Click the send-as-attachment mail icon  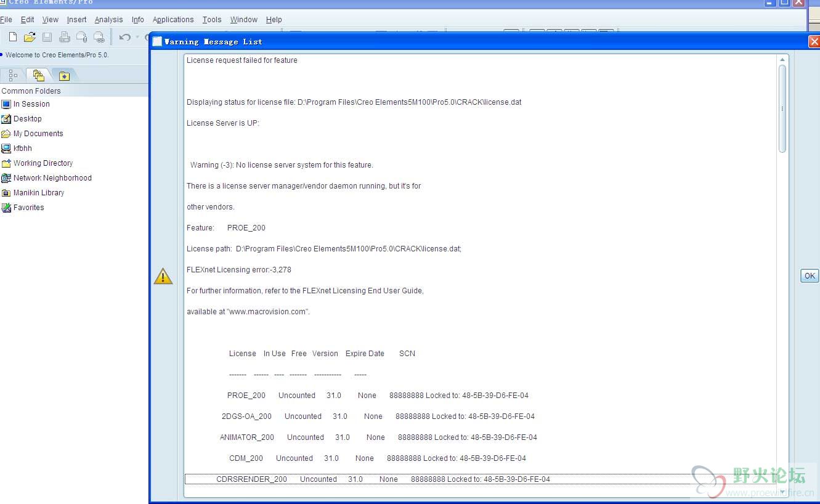81,38
